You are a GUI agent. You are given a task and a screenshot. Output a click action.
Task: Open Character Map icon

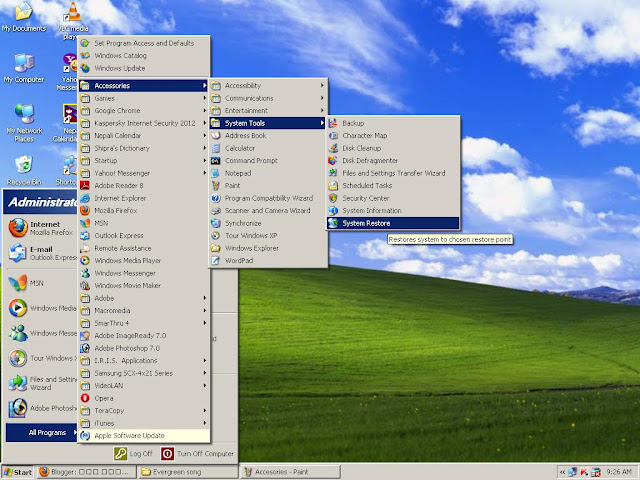(333, 136)
